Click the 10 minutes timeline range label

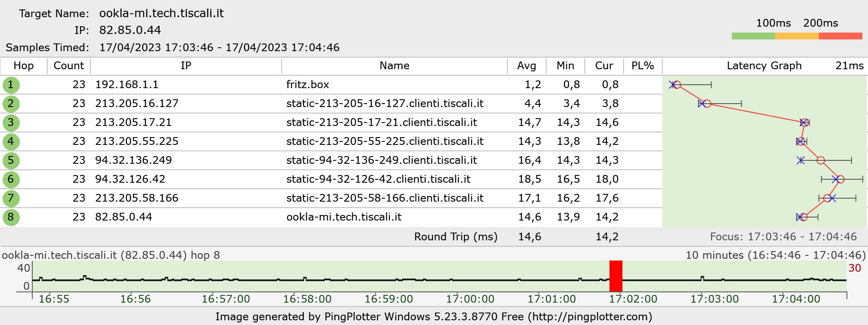click(775, 255)
